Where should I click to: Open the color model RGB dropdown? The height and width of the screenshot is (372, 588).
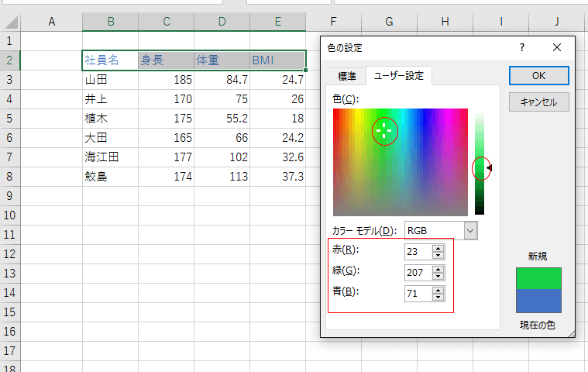point(469,230)
